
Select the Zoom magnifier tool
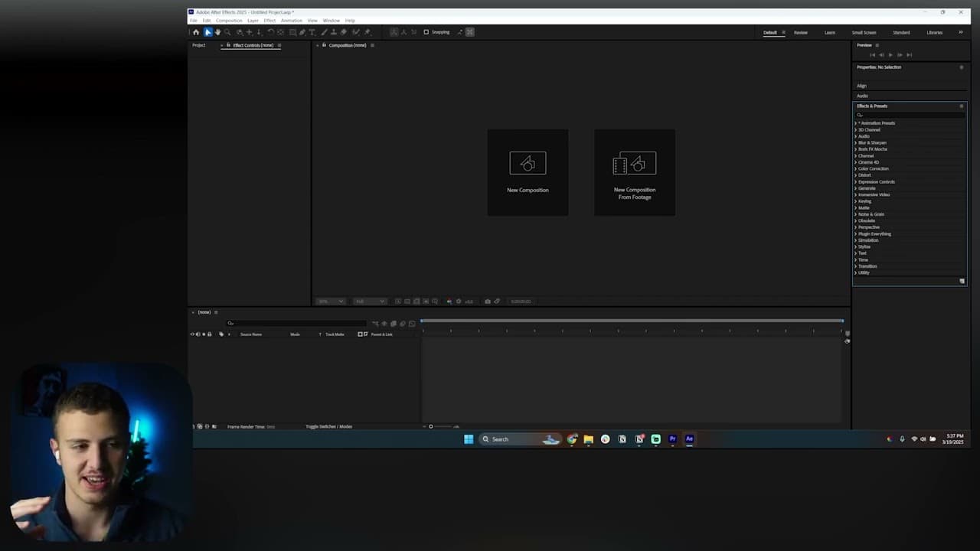227,32
